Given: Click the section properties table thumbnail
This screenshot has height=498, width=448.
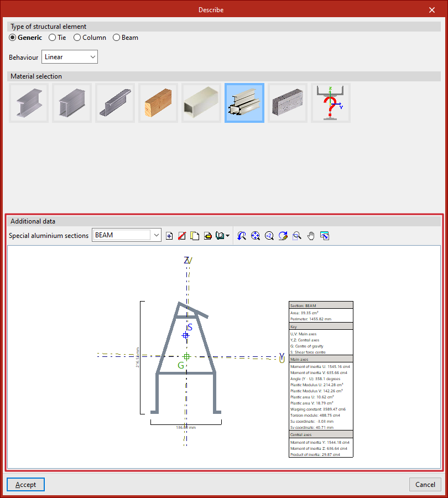Looking at the screenshot, I should pyautogui.click(x=321, y=379).
